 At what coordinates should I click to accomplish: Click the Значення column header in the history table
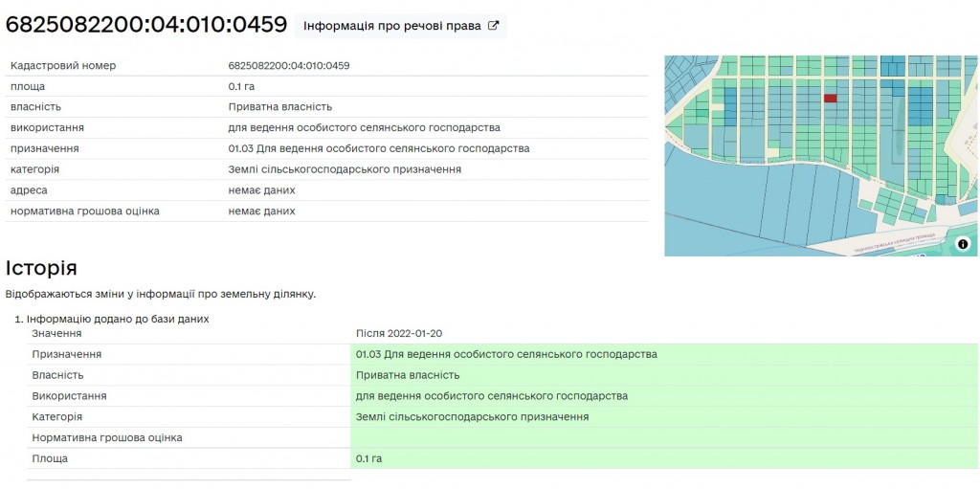coord(56,333)
